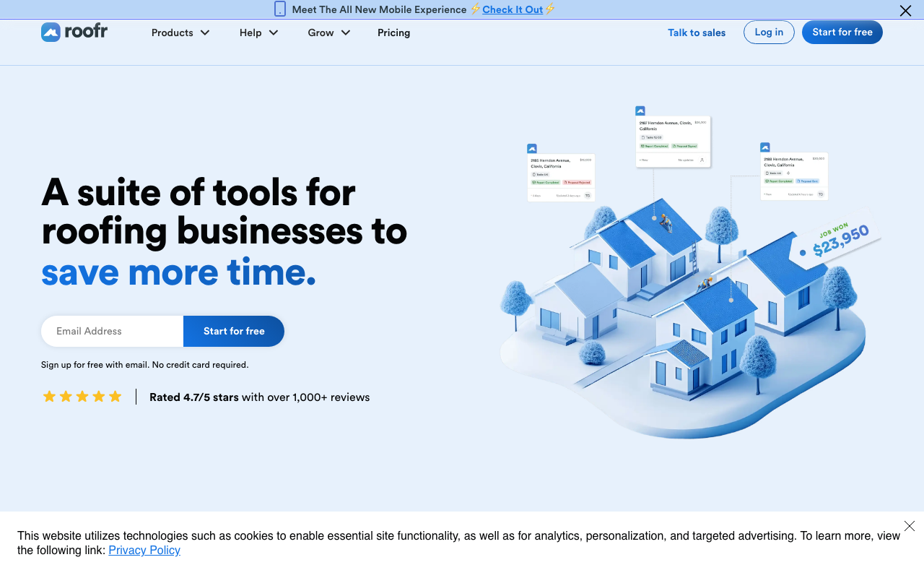Viewport: 924px width, 578px height.
Task: Go to the Pricing page
Action: click(393, 33)
